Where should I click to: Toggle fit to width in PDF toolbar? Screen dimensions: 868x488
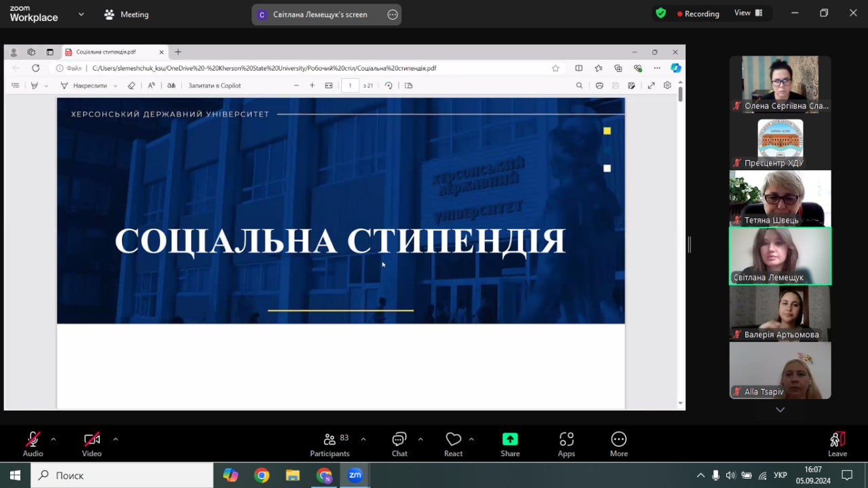[x=329, y=86]
